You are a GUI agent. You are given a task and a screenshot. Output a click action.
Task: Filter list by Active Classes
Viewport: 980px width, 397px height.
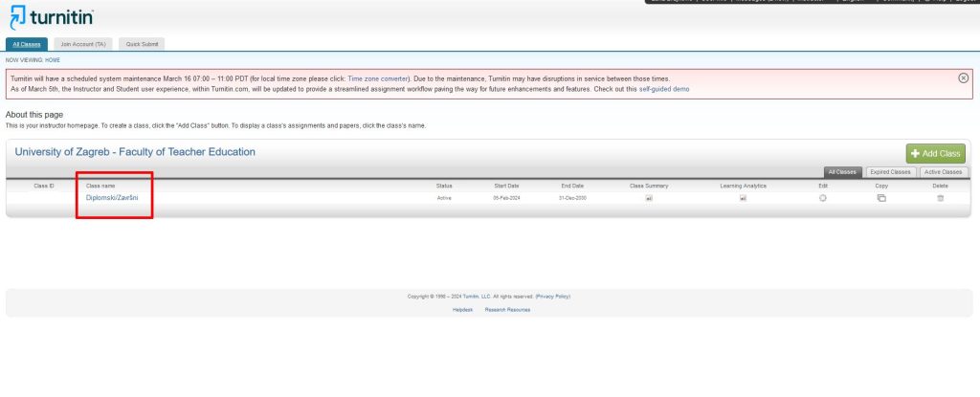pyautogui.click(x=944, y=172)
